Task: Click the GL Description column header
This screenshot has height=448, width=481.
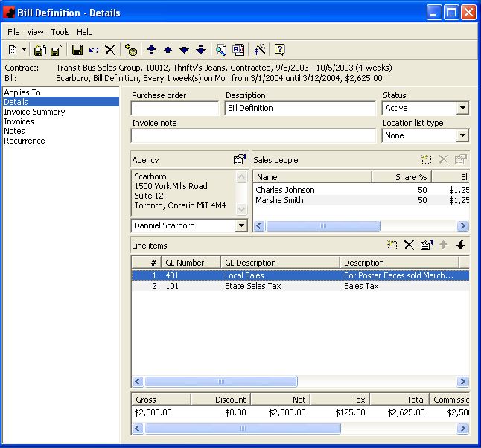Action: 280,263
